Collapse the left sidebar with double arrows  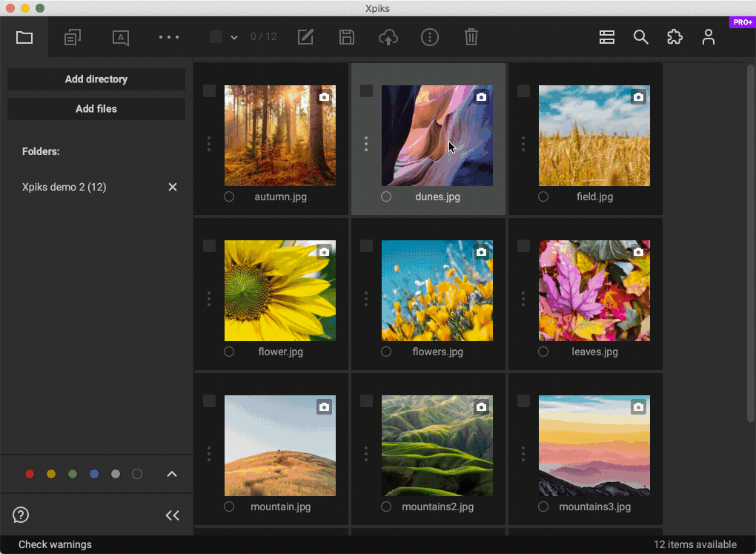tap(172, 515)
